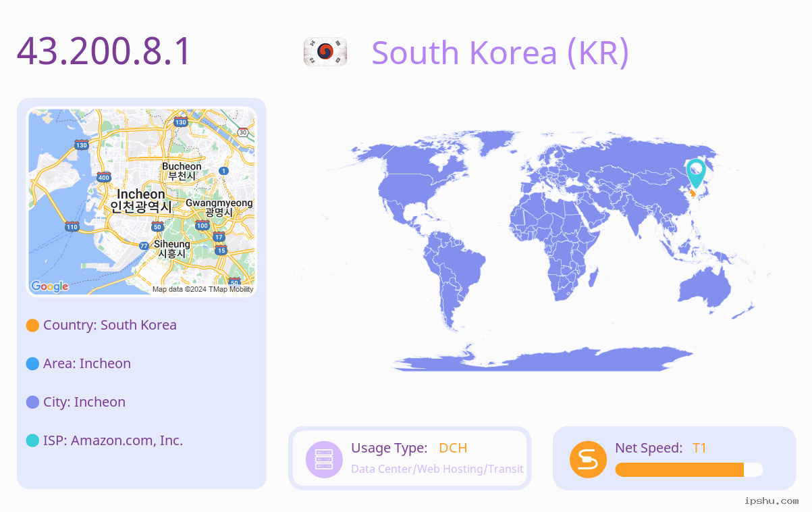Click highlighted South Korea on world map
This screenshot has height=512, width=812.
[693, 193]
